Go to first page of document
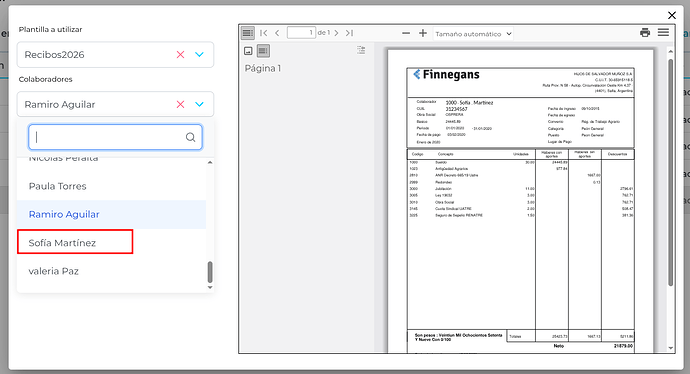This screenshot has width=690, height=374. click(264, 33)
